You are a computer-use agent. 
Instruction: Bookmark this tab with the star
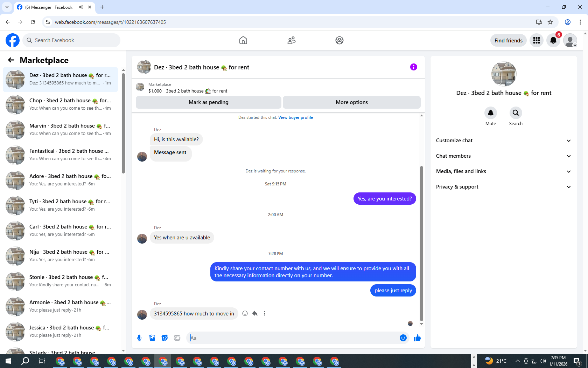(550, 22)
